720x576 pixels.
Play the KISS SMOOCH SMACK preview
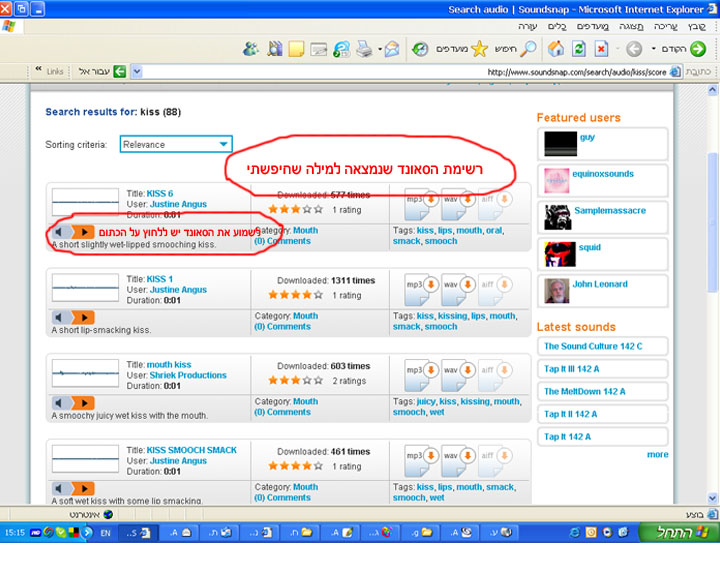(x=84, y=488)
